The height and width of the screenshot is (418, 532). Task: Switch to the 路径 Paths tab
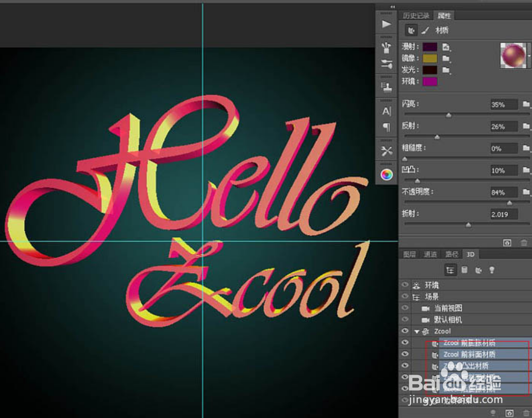tap(452, 254)
